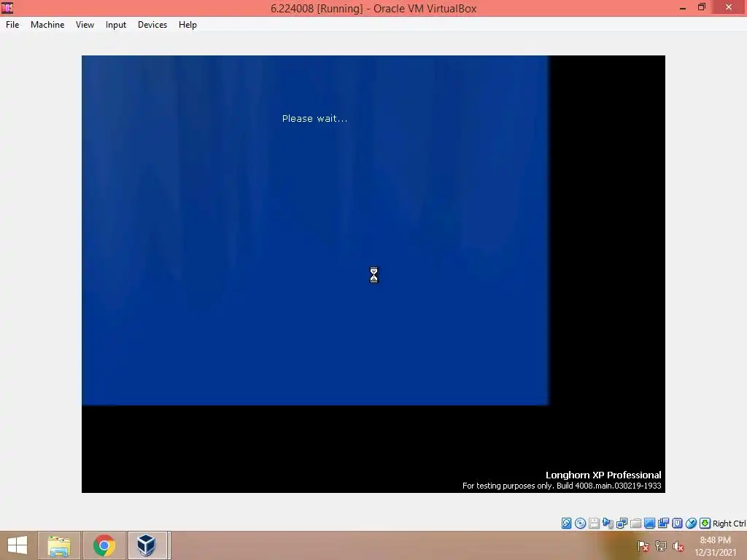Image resolution: width=747 pixels, height=560 pixels.
Task: Click the muted volume tray icon
Action: point(678,546)
